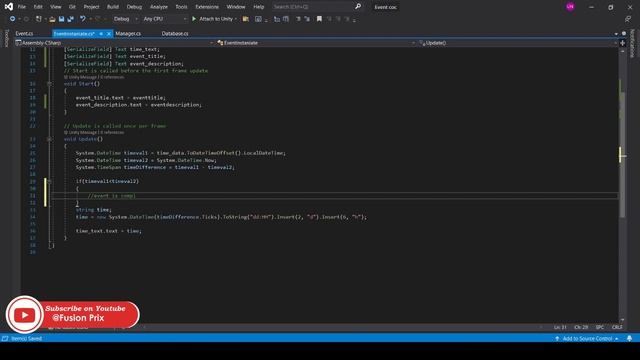This screenshot has width=640, height=360.
Task: Pin the EventInstanciate.cs tab
Action: 101,33
